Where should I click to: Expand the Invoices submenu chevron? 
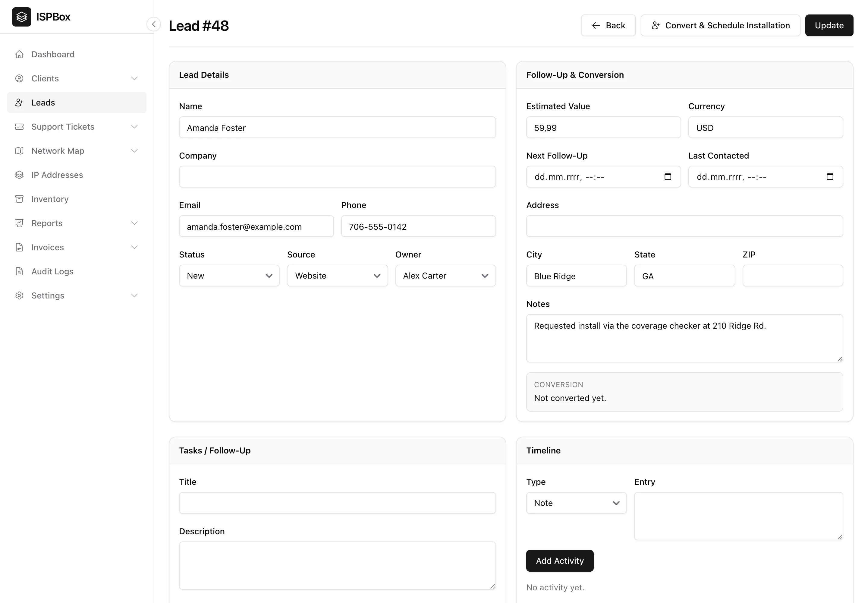[x=134, y=248]
